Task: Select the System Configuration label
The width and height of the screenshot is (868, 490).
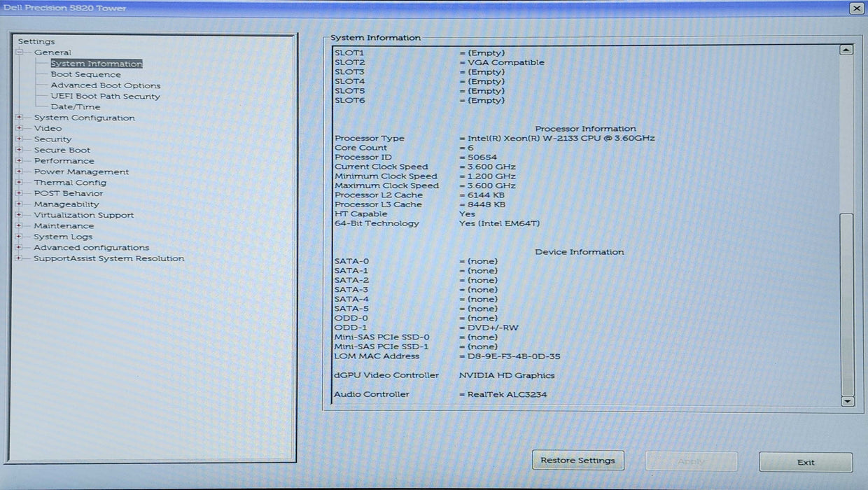Action: [85, 118]
